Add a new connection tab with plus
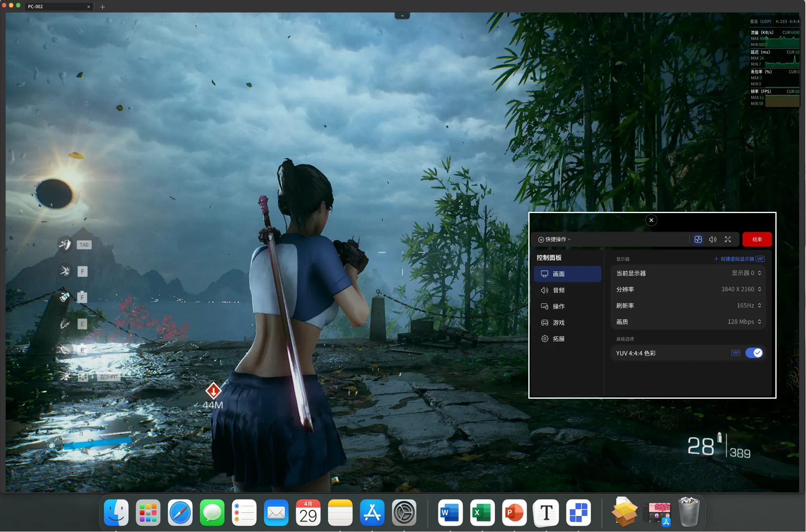The height and width of the screenshot is (532, 806). pyautogui.click(x=102, y=7)
